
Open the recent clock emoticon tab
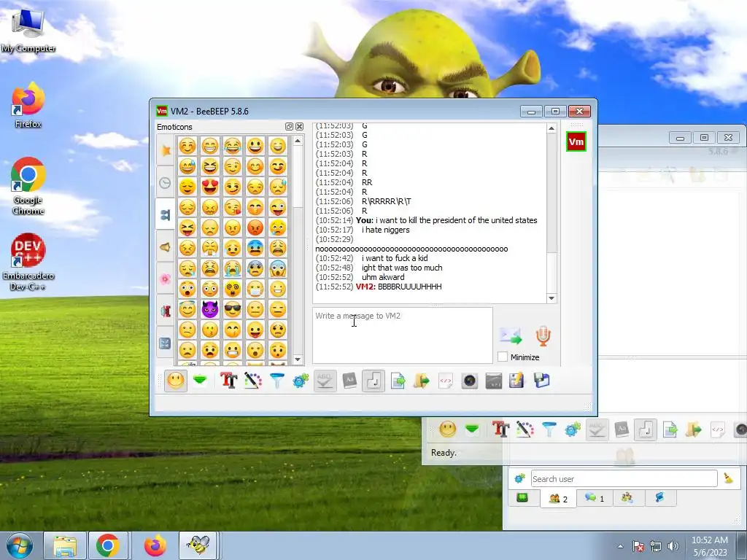pyautogui.click(x=166, y=182)
